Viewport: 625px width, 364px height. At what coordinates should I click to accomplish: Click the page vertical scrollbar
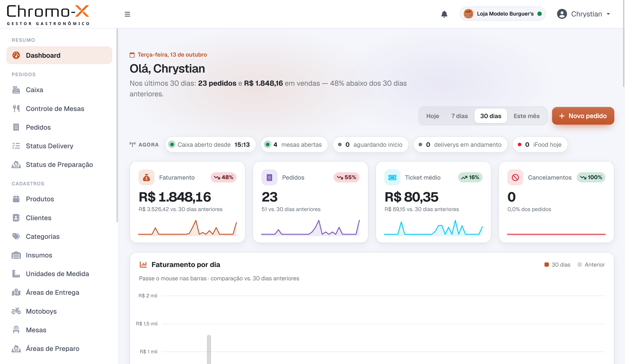[x=623, y=44]
